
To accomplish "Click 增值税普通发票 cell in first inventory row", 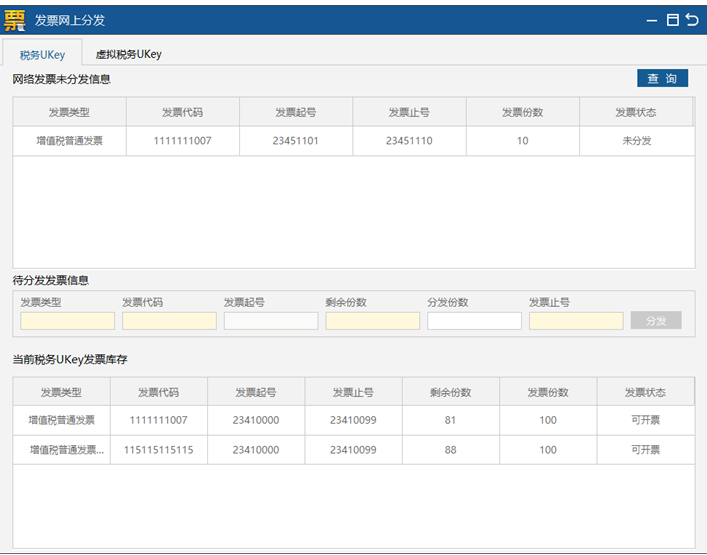I will point(61,420).
